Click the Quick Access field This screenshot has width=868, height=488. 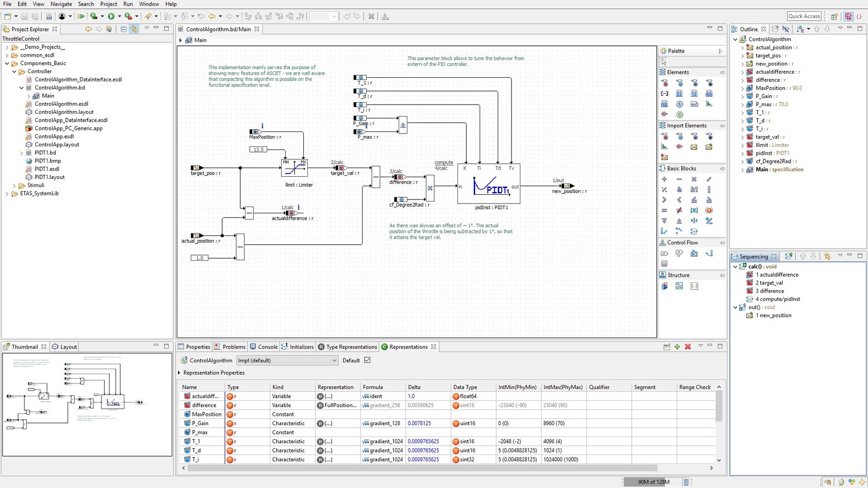(x=804, y=16)
